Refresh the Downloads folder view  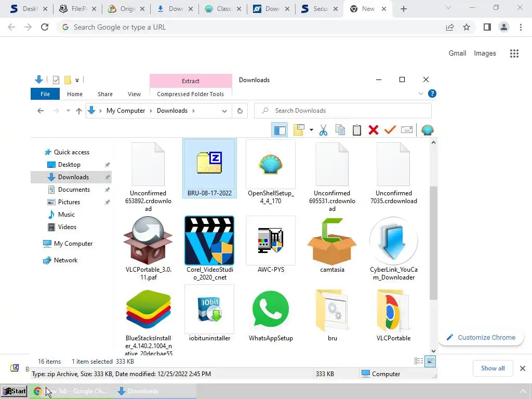pyautogui.click(x=240, y=111)
